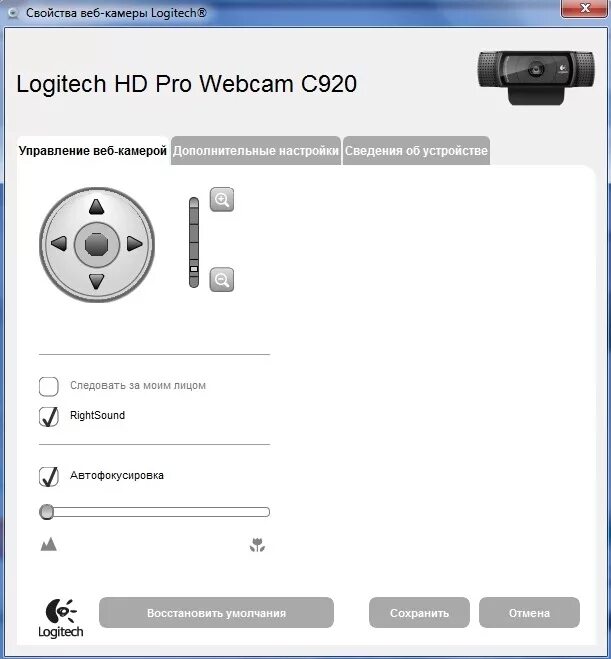Click the pan up arrow on the directional pad
This screenshot has width=611, height=659.
pyautogui.click(x=96, y=207)
